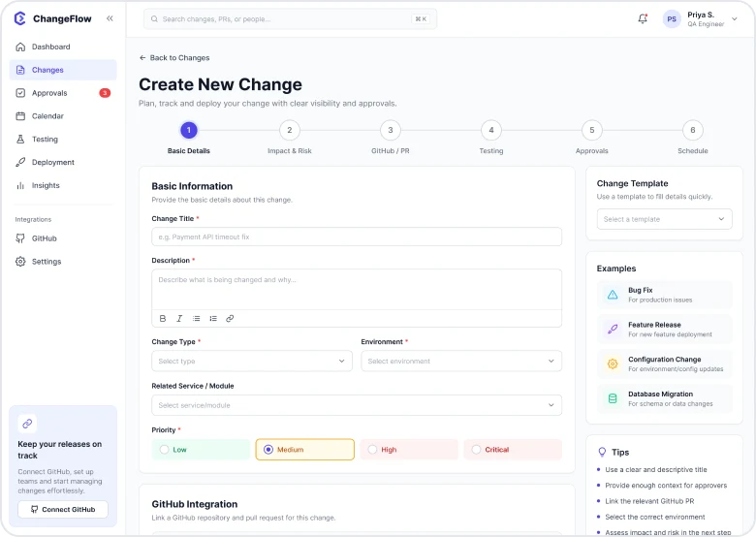Click the Connect GitHub button
The width and height of the screenshot is (756, 537).
[x=63, y=510]
